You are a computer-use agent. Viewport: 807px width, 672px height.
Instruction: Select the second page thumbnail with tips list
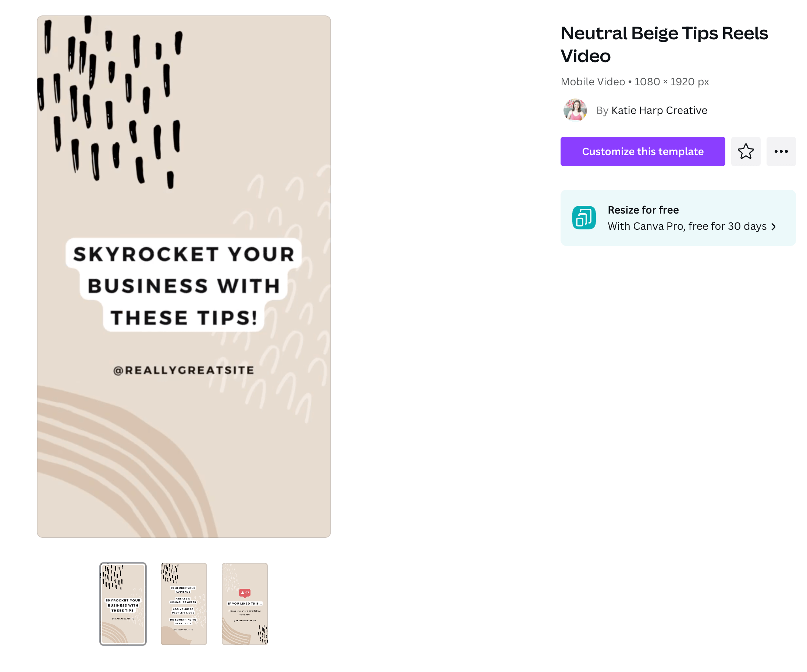coord(184,604)
